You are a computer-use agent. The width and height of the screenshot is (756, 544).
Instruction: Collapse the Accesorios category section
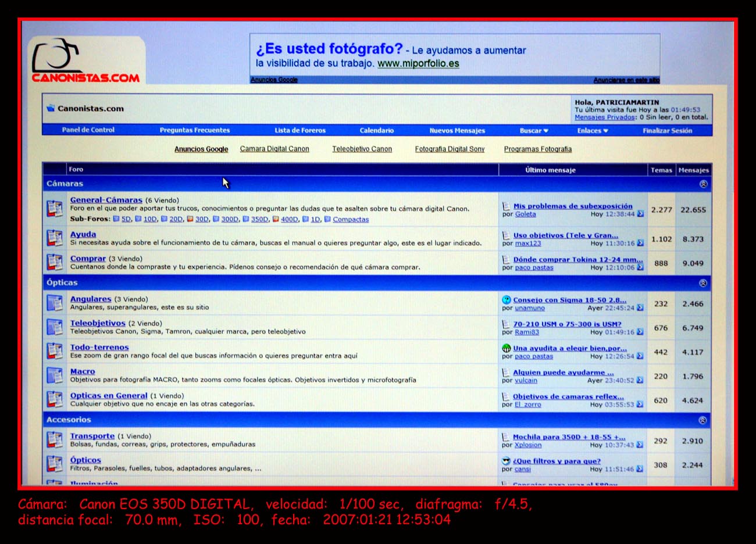tap(702, 420)
